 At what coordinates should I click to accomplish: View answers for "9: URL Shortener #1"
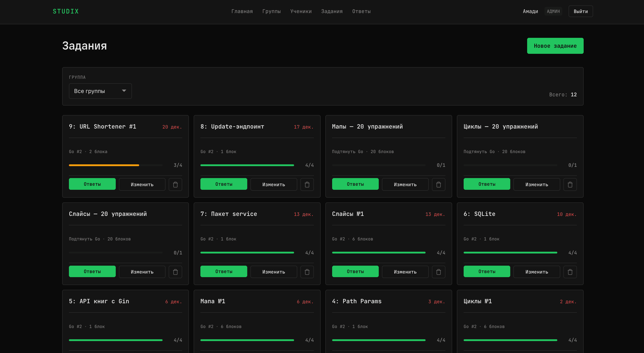coord(92,184)
